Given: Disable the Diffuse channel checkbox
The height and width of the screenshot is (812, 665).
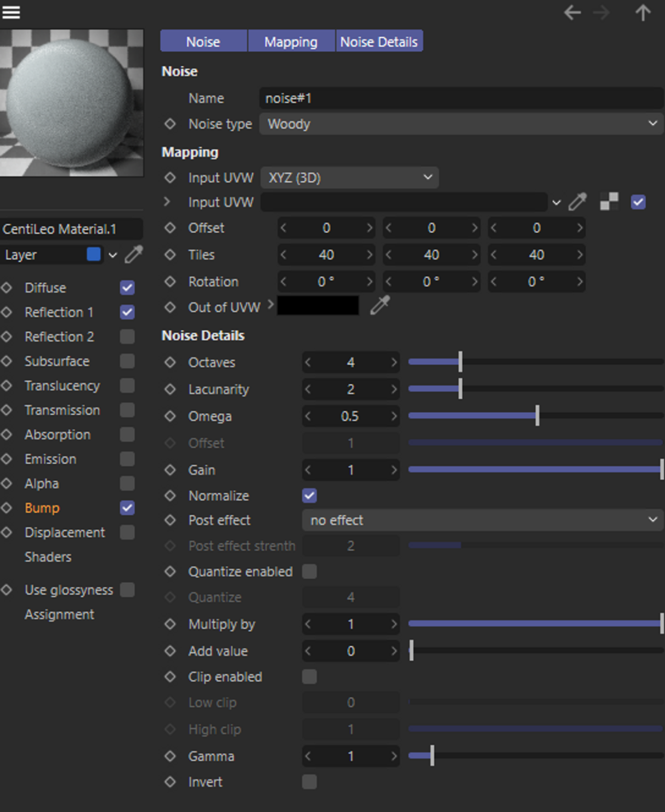Looking at the screenshot, I should coord(127,288).
